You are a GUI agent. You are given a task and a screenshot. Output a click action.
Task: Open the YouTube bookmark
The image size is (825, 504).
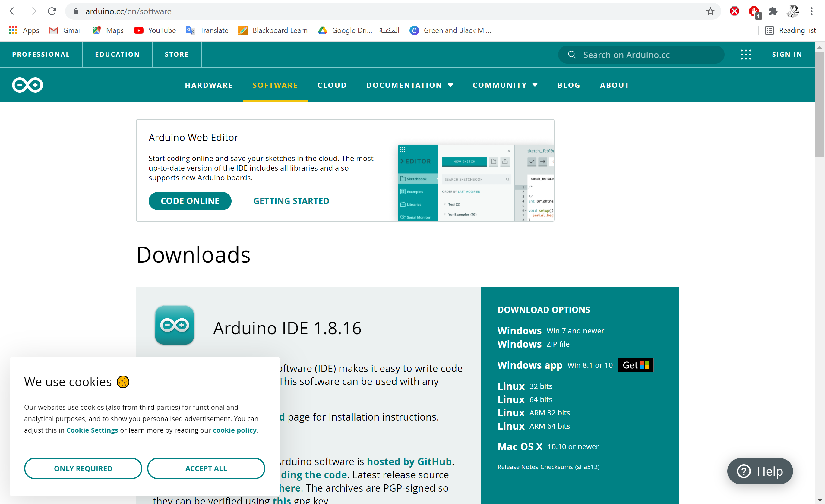pyautogui.click(x=155, y=30)
